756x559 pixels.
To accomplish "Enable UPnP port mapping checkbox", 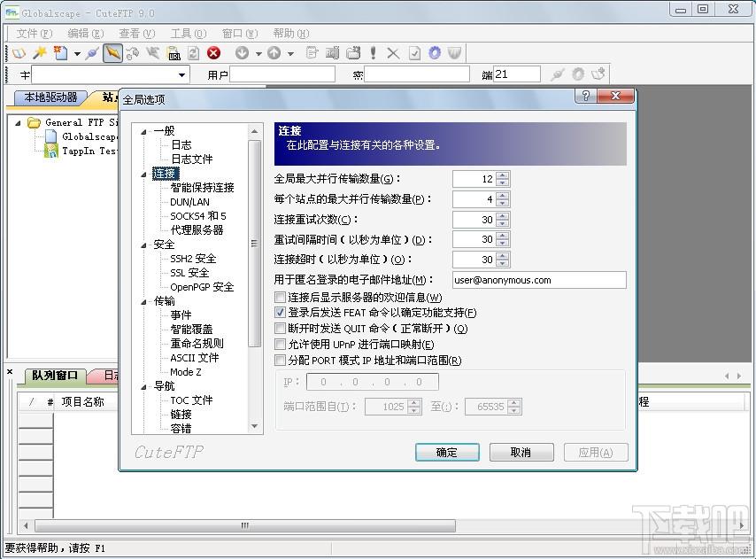I will 280,345.
